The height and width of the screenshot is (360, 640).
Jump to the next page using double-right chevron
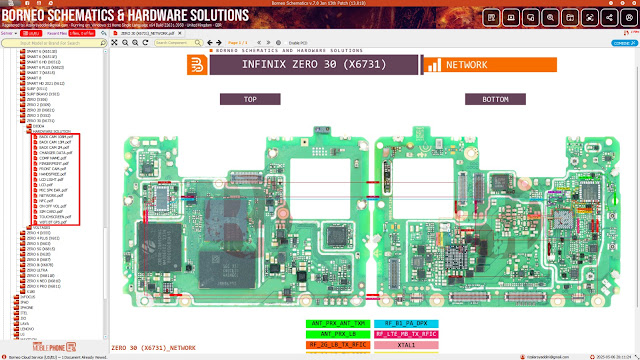pyautogui.click(x=268, y=42)
